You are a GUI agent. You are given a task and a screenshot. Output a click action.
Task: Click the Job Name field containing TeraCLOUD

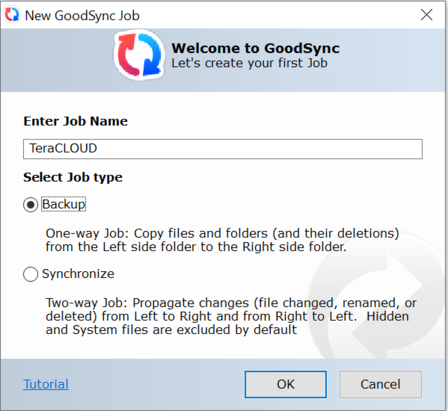pos(223,149)
